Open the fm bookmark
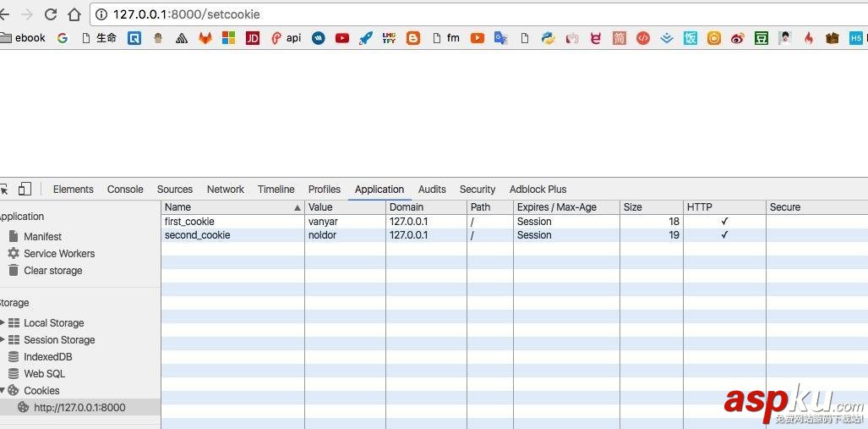This screenshot has width=868, height=429. click(x=446, y=38)
